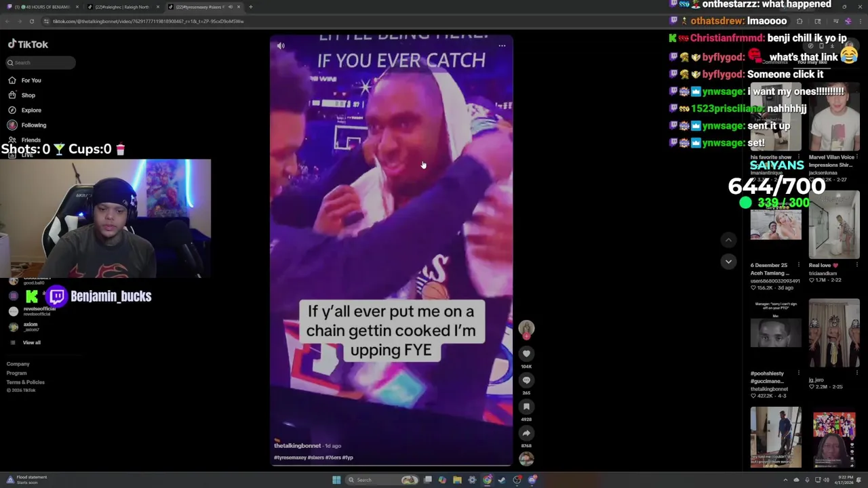Click the TikTok logo

pos(28,44)
